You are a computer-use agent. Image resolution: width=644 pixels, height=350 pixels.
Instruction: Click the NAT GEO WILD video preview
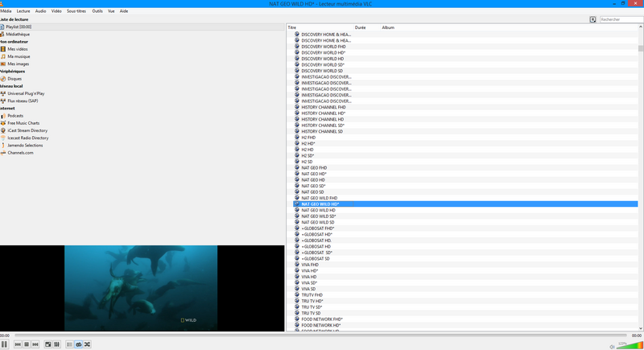pyautogui.click(x=141, y=288)
